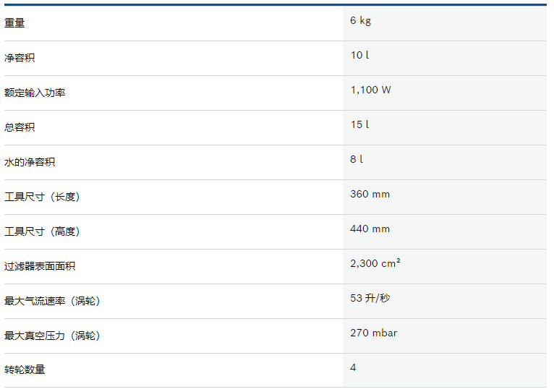
Task: Select the 53 升/秒 airflow value
Action: (x=370, y=298)
